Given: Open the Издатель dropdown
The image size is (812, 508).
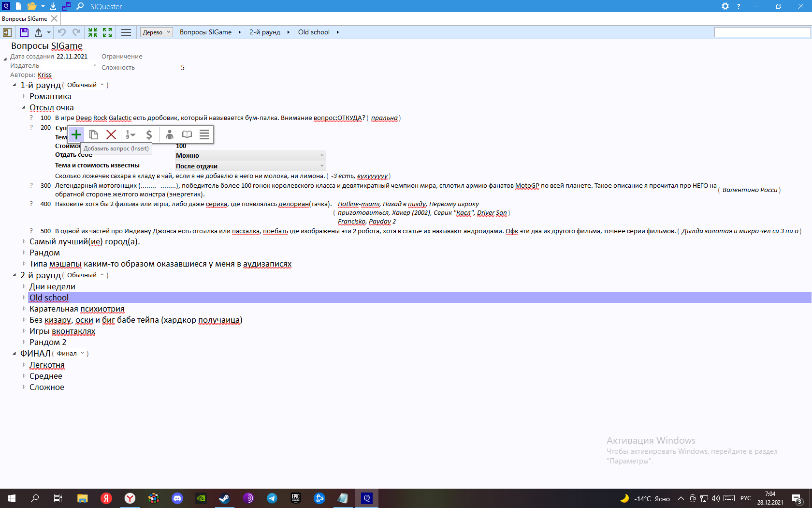Looking at the screenshot, I should click(94, 66).
